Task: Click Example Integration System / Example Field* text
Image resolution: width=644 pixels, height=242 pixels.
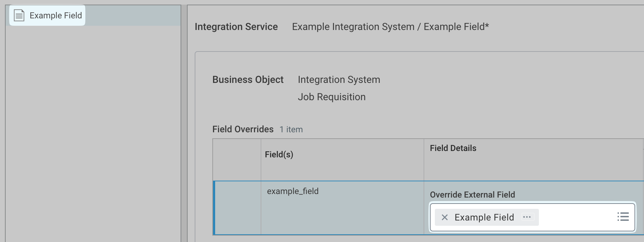Action: 390,27
